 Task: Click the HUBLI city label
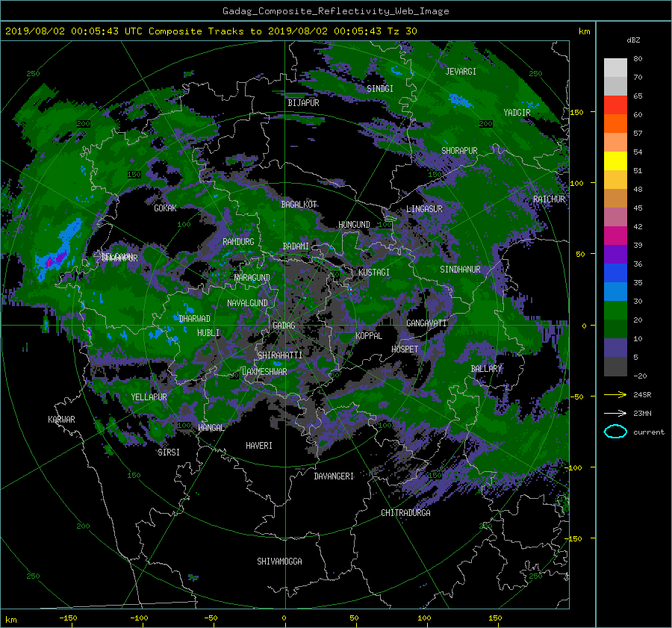pos(208,332)
